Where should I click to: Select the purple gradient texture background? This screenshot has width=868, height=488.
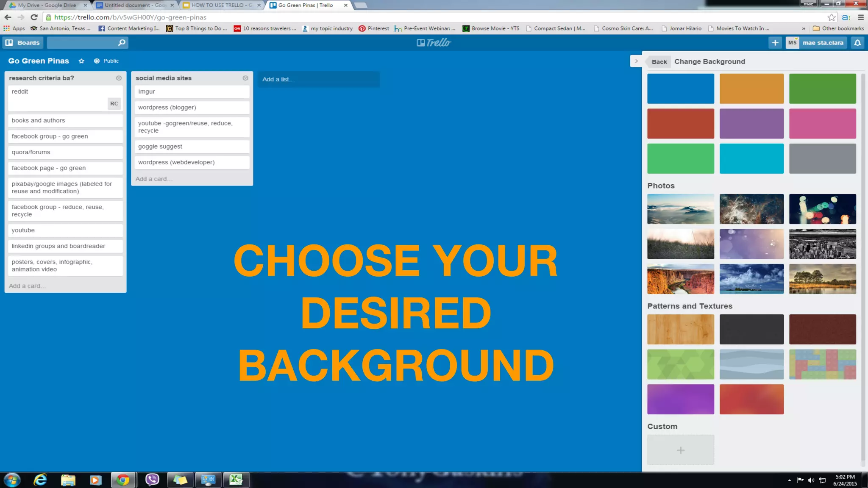point(681,399)
